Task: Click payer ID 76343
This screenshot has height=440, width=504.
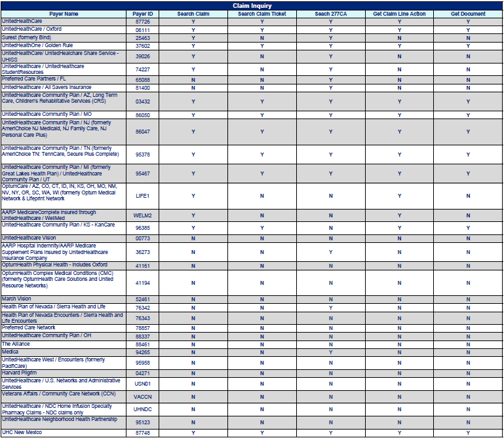Action: click(x=143, y=318)
